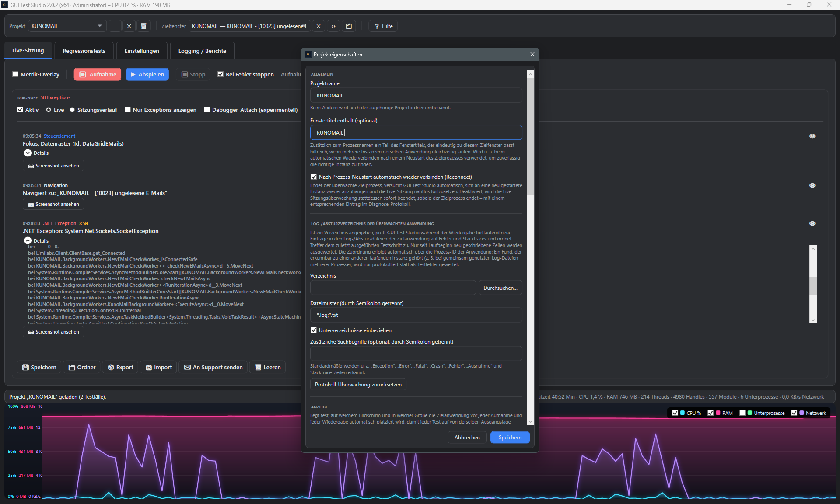Start recording with Aufnahme
Screen dimensions: 840x504
(98, 74)
